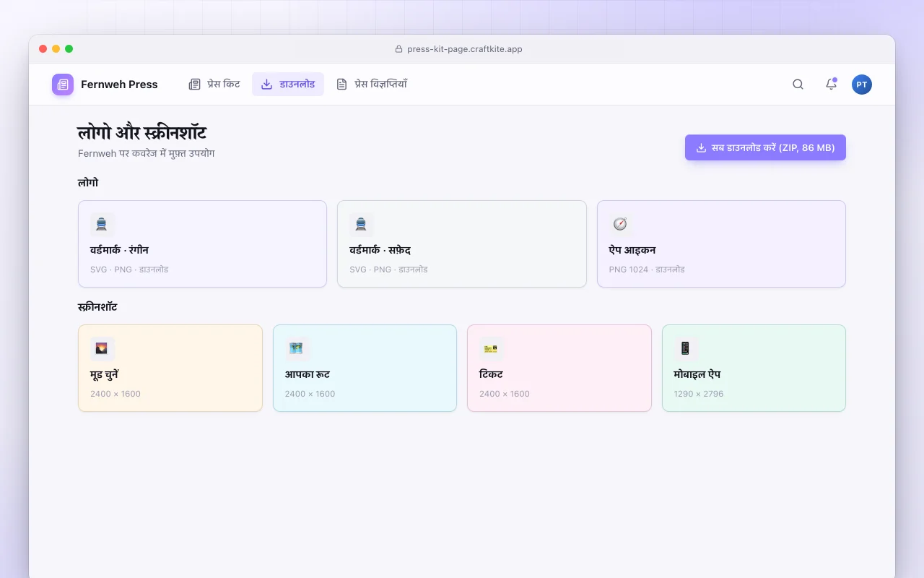Open the मूड चुनें screenshot card
Screen dimensions: 924x578
point(170,368)
